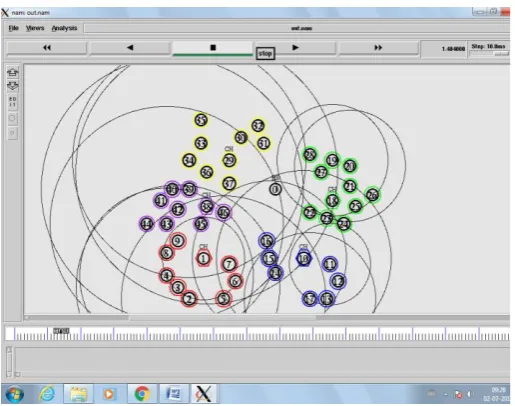Click the bottom icon in the left toolbar
Viewport: 515px width, 406px height.
click(13, 133)
